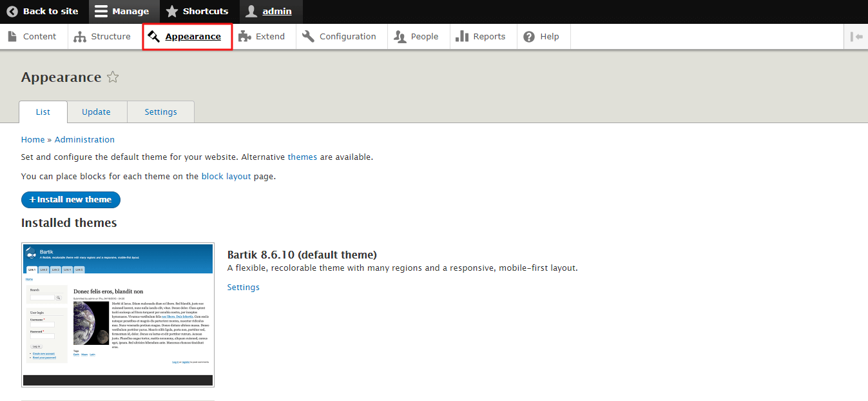Image resolution: width=868 pixels, height=401 pixels.
Task: Click the Install new theme button
Action: pyautogui.click(x=71, y=200)
